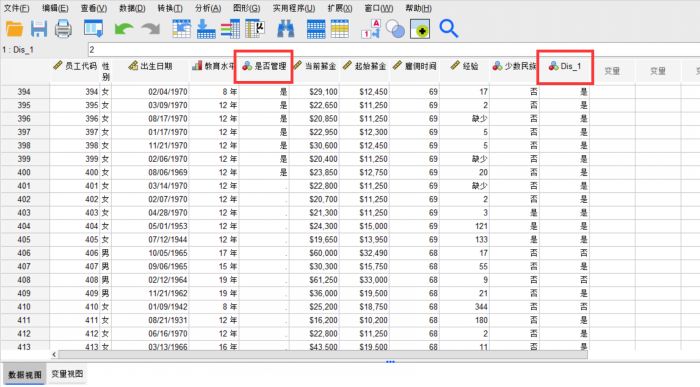
Task: Open the 帮助(H) menu
Action: [x=418, y=8]
